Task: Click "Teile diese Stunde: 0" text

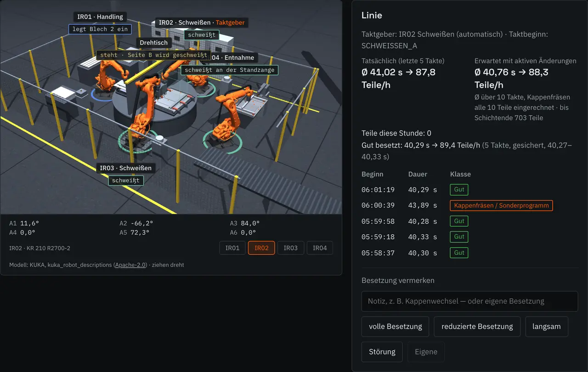Action: pos(396,134)
